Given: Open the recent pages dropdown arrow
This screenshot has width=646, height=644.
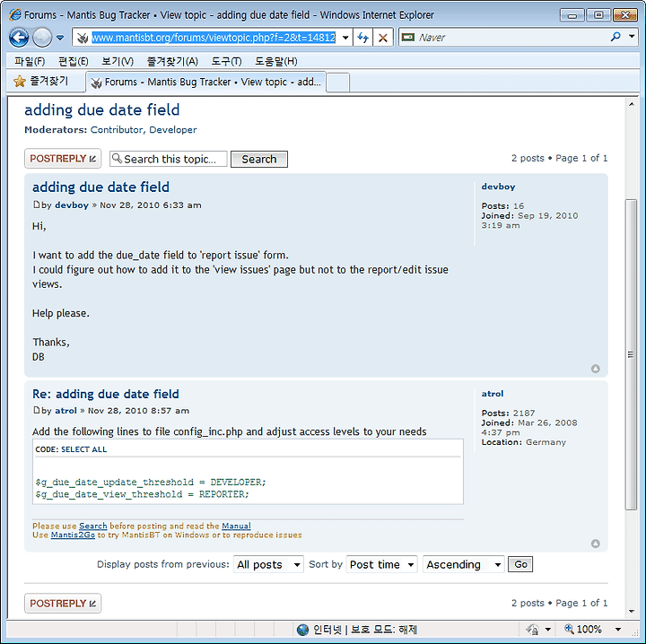Looking at the screenshot, I should 60,38.
